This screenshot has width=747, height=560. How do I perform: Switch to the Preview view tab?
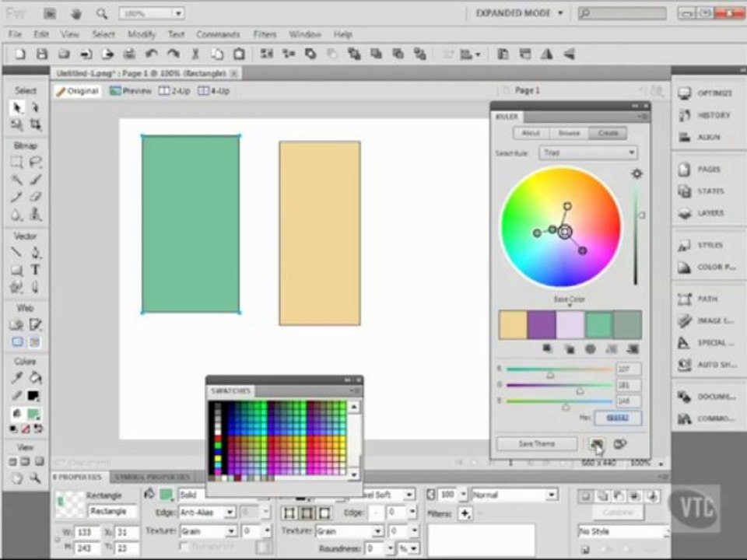131,90
